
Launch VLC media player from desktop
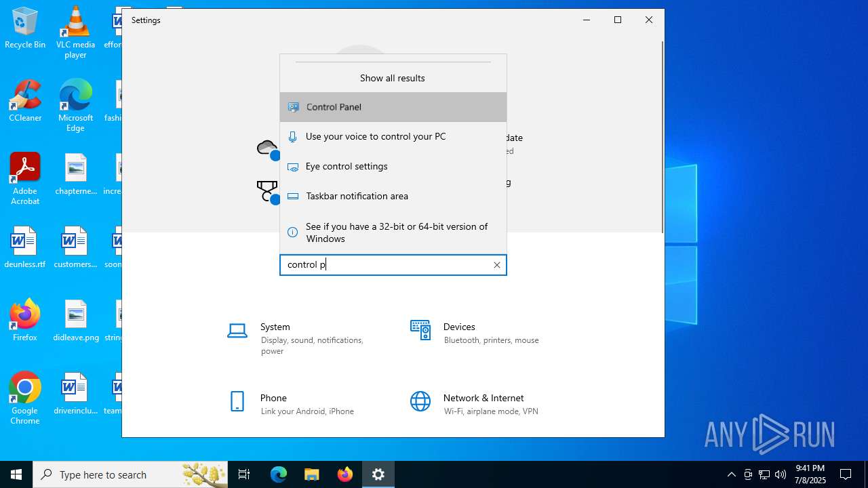[75, 31]
